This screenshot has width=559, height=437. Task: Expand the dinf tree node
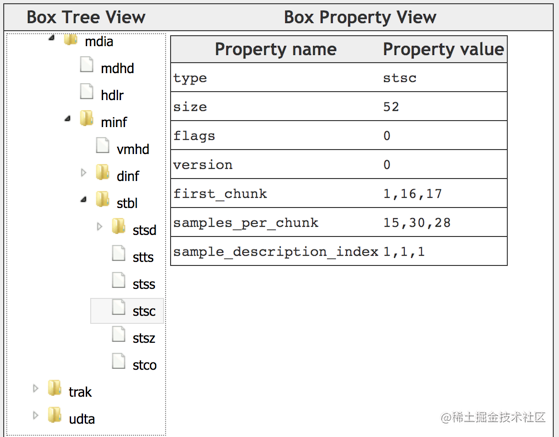tap(83, 173)
